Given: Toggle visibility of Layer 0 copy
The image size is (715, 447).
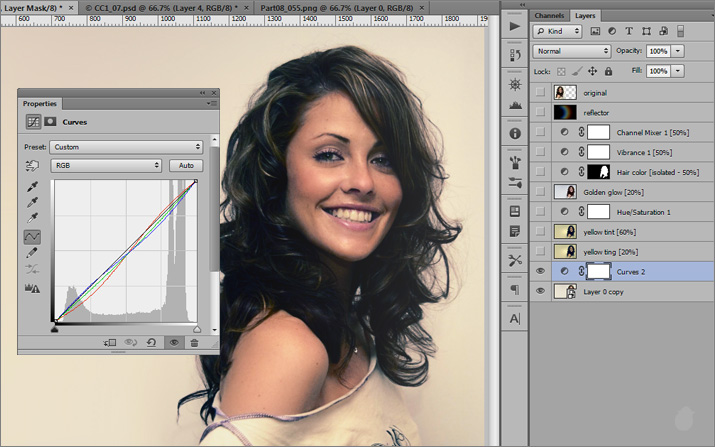Looking at the screenshot, I should tap(541, 291).
